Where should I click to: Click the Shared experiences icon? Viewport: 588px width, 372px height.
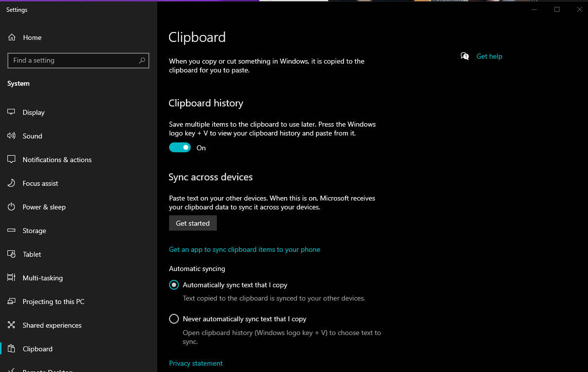pyautogui.click(x=11, y=325)
